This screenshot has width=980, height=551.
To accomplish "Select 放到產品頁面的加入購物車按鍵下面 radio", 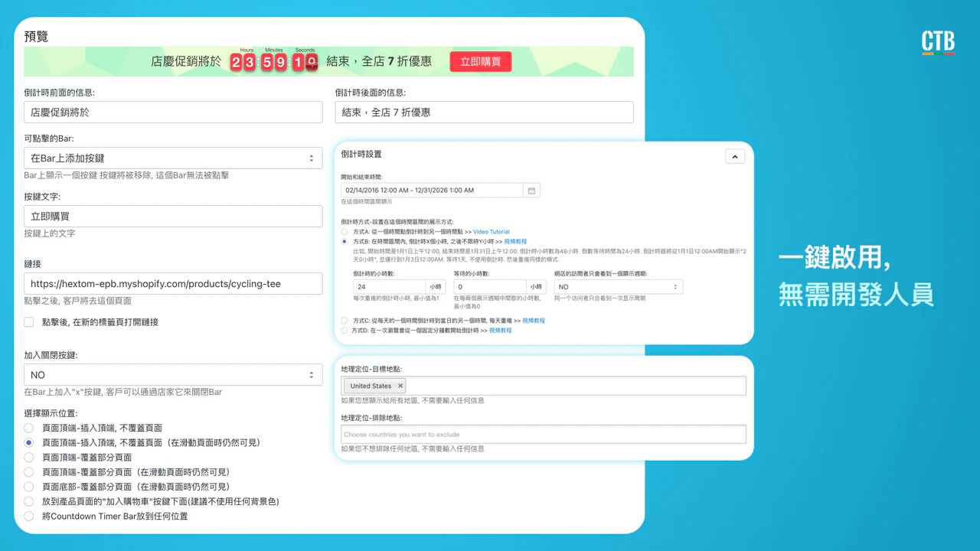I will [29, 501].
